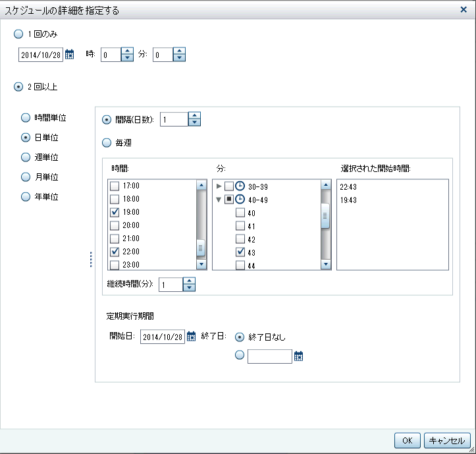
Task: Open calendar icon for end date field
Action: click(298, 356)
